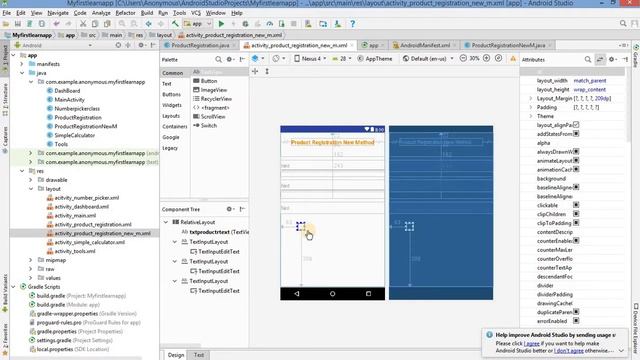Expand the Padding attribute
The width and height of the screenshot is (640, 360).
pos(531,107)
